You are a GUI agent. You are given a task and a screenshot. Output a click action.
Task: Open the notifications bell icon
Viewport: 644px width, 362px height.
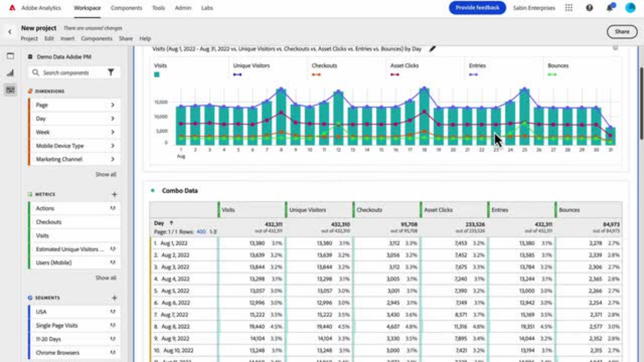click(609, 8)
